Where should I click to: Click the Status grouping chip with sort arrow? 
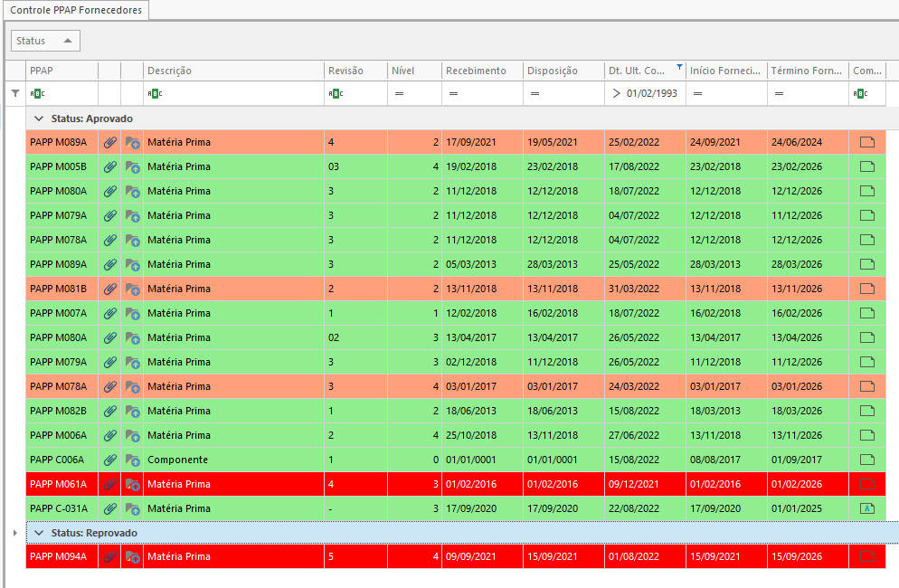(45, 41)
